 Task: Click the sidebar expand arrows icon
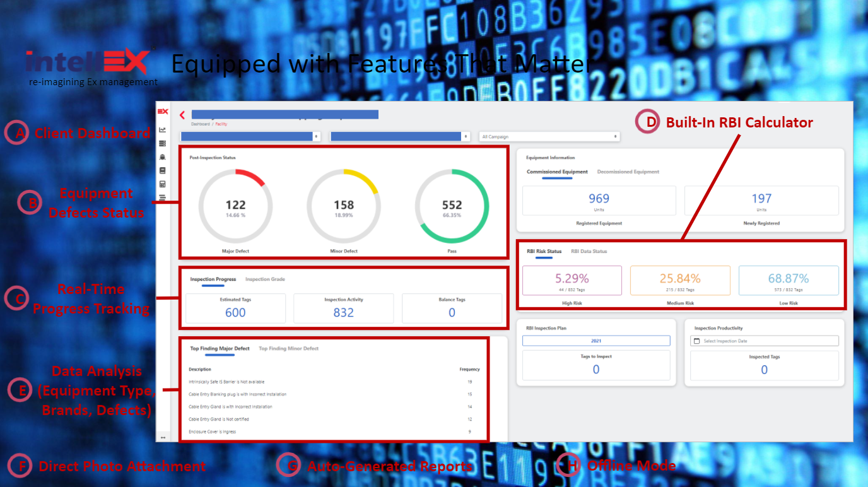[163, 437]
